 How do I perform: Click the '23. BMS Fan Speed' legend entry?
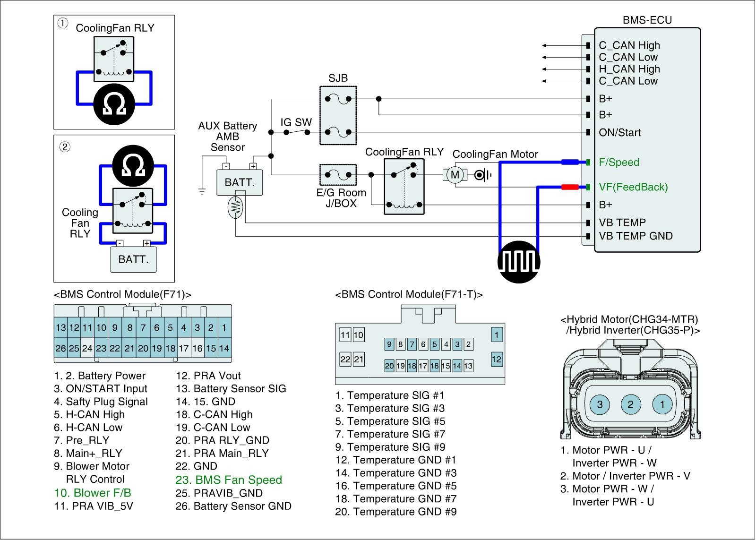point(229,480)
